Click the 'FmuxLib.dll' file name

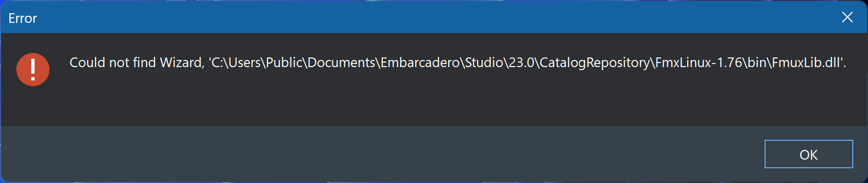(806, 63)
